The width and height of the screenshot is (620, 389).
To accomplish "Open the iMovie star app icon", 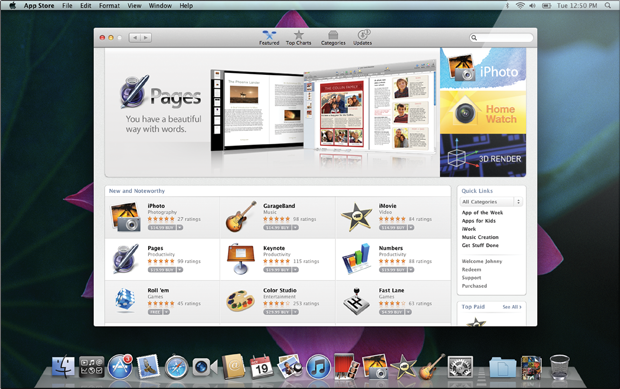I will point(357,217).
